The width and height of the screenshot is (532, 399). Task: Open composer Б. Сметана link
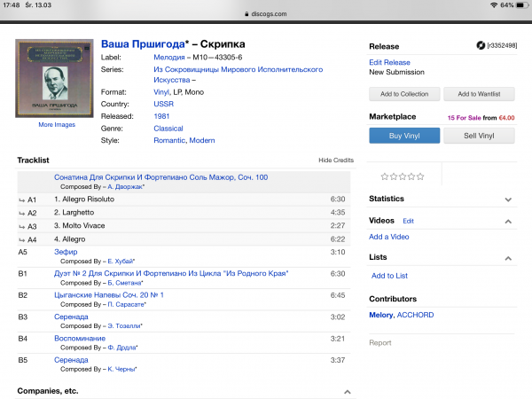pos(125,283)
